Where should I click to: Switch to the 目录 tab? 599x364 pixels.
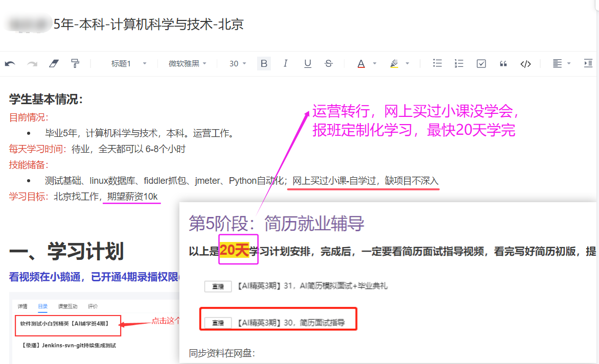tap(43, 306)
